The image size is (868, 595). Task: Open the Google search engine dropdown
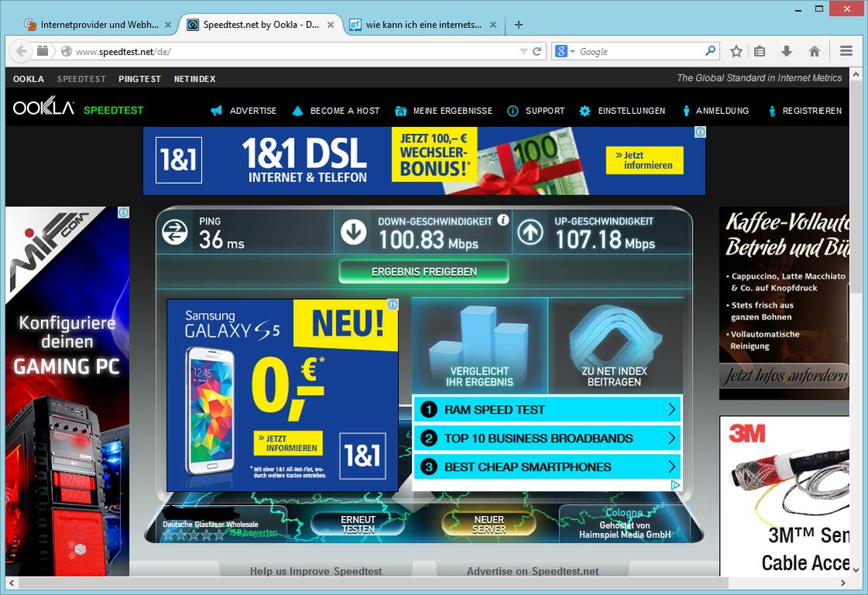[564, 51]
